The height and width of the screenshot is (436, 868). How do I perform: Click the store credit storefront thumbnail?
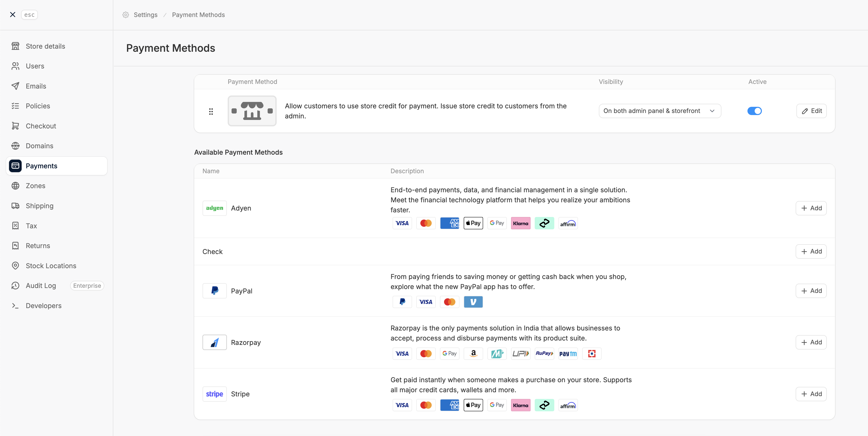[252, 111]
